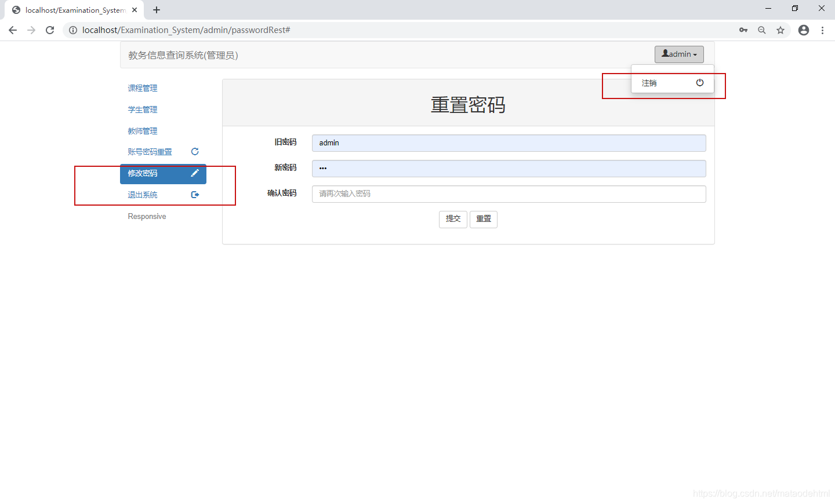Image resolution: width=835 pixels, height=504 pixels.
Task: Close the localhost/Examination_System tab
Action: pyautogui.click(x=135, y=10)
